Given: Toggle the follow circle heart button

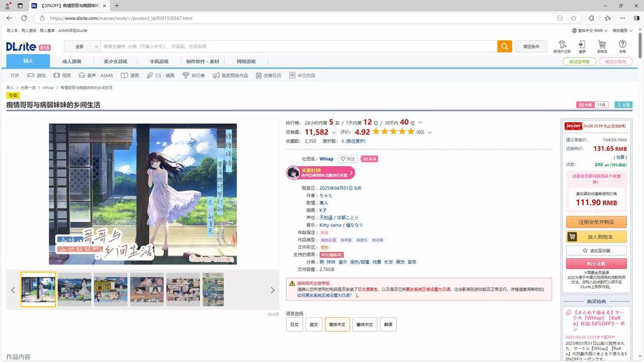Looking at the screenshot, I should [x=347, y=159].
